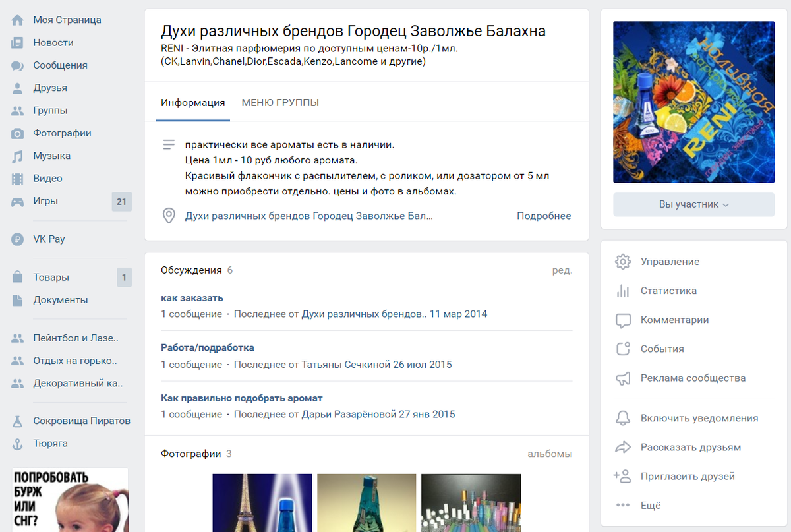Click the ред. edit discussions link
The width and height of the screenshot is (791, 532).
562,270
